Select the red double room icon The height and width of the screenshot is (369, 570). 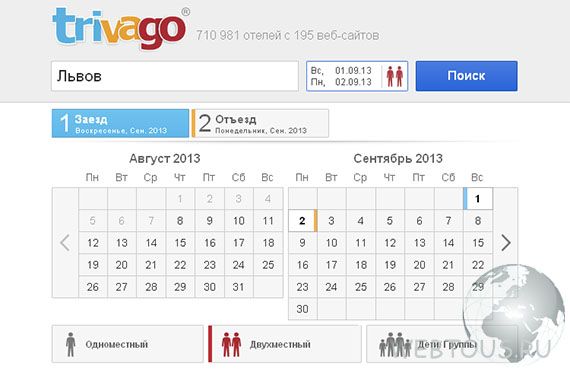(231, 344)
